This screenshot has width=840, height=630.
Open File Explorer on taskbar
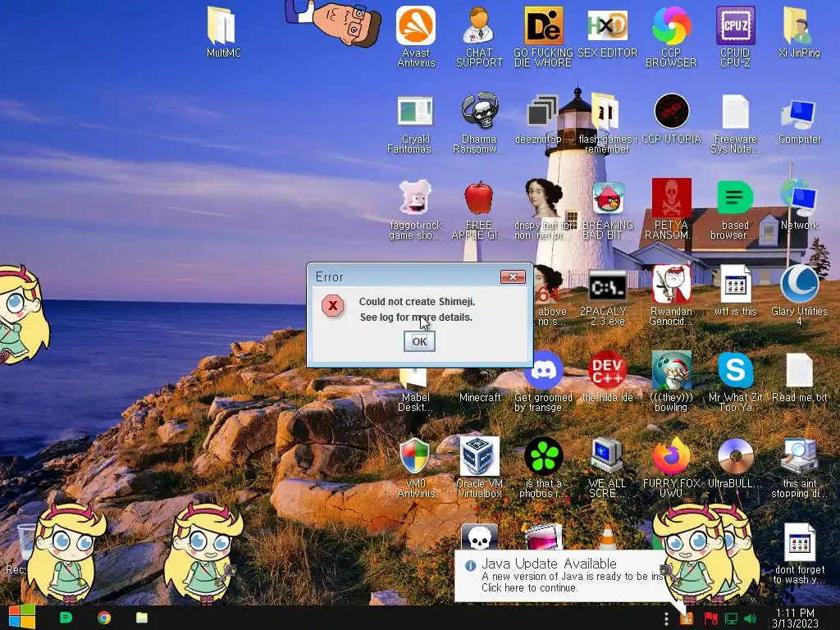[141, 618]
